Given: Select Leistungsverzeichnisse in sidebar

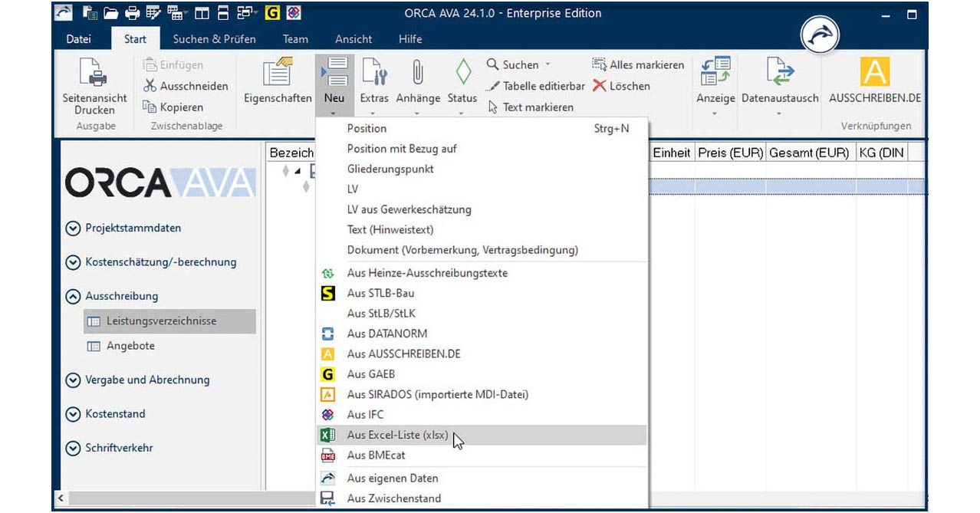Looking at the screenshot, I should [169, 321].
